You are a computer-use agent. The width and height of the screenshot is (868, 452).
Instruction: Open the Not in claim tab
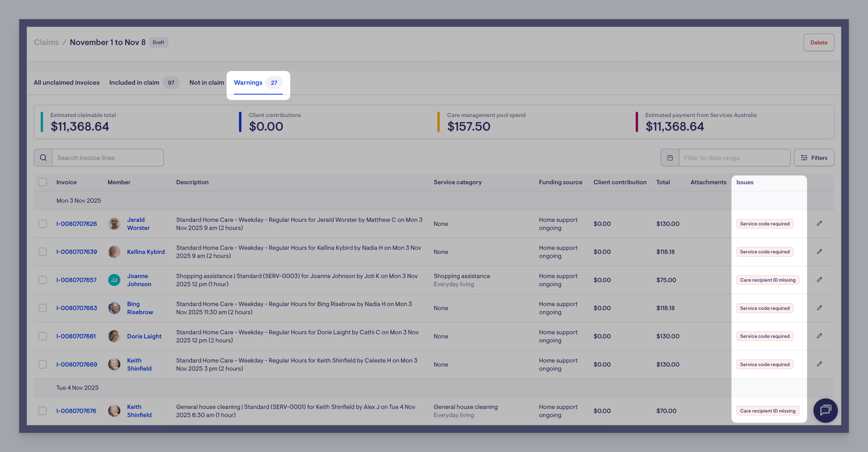206,83
